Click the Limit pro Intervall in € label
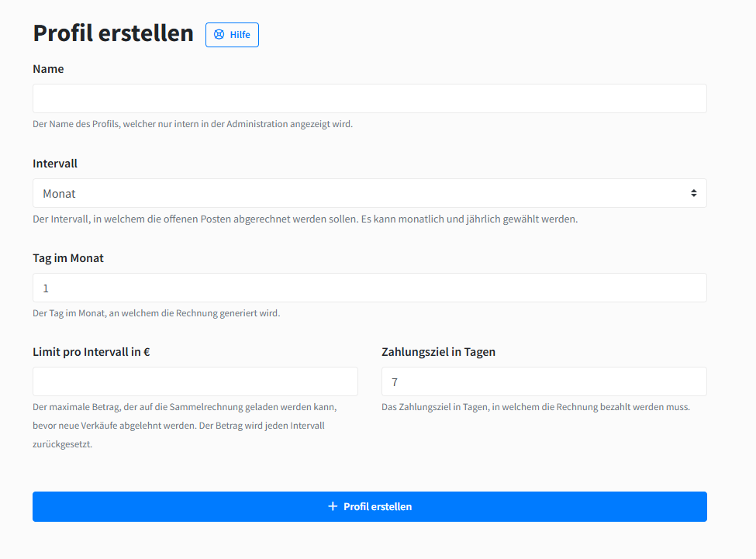The height and width of the screenshot is (559, 756). 91,352
